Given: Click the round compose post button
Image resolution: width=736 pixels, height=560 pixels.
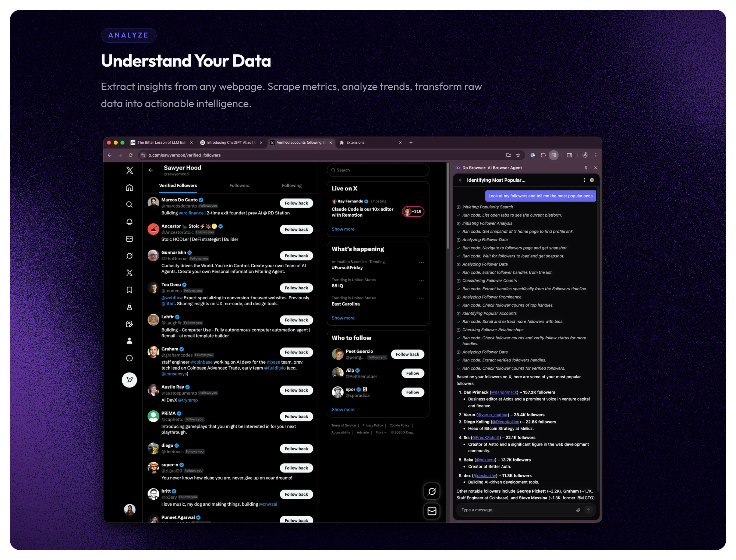Looking at the screenshot, I should click(129, 379).
